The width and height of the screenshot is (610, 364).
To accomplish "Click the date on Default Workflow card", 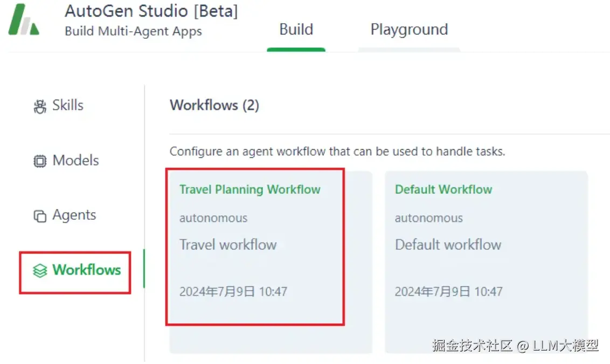I will pyautogui.click(x=448, y=292).
